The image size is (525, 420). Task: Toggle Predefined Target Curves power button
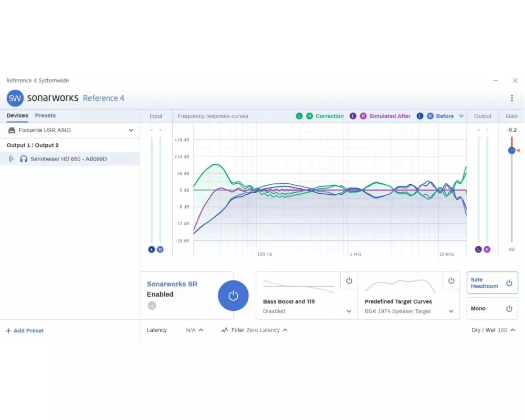click(451, 281)
